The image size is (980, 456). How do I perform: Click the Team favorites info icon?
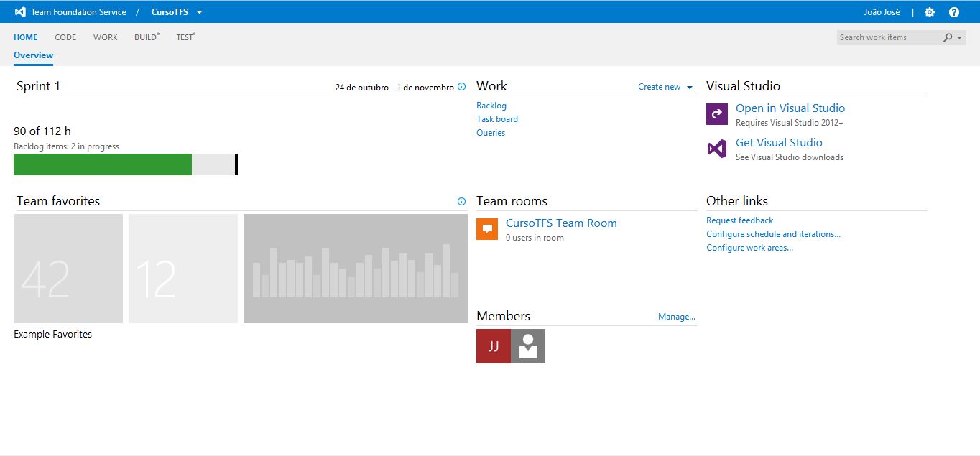[461, 202]
